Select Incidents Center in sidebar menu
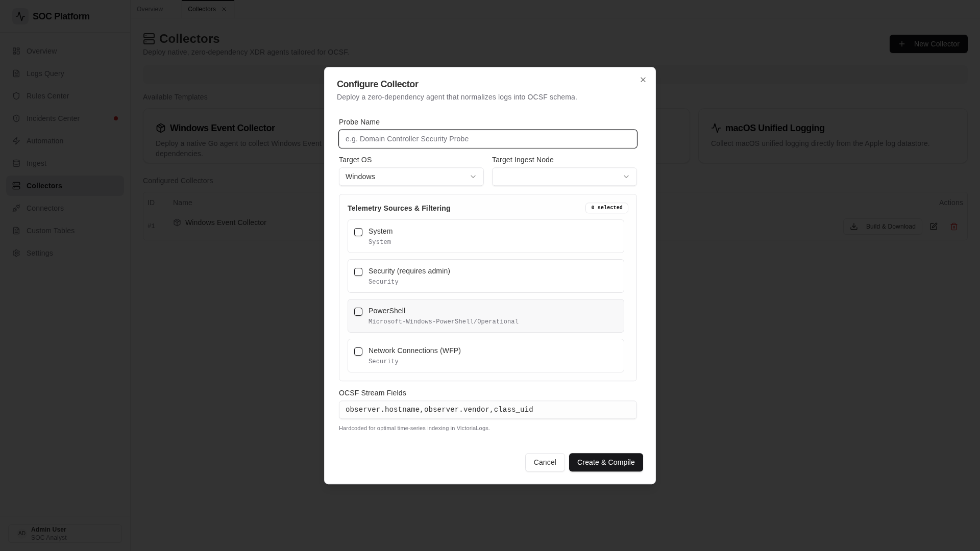The width and height of the screenshot is (980, 551). coord(53,118)
